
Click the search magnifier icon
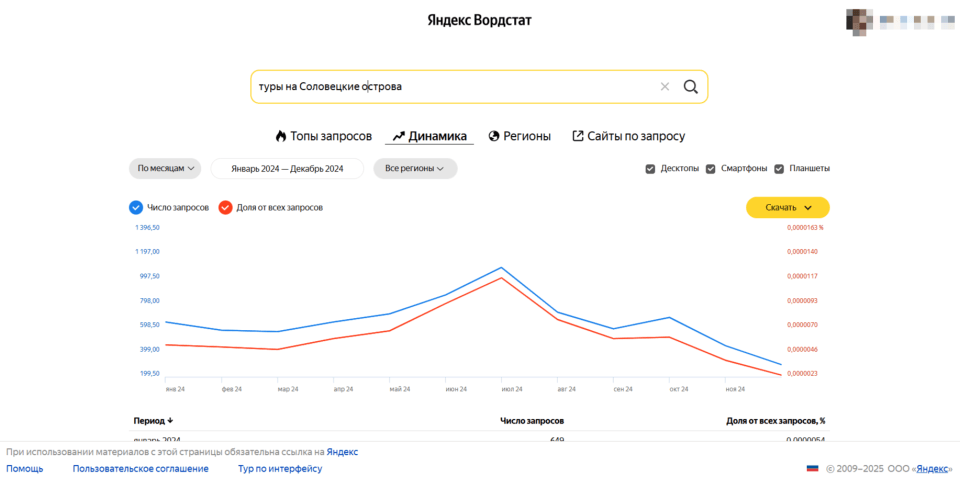(x=690, y=87)
